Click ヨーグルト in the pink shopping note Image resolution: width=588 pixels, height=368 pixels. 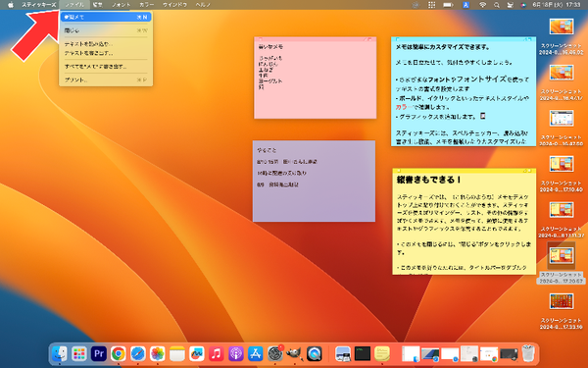(270, 81)
